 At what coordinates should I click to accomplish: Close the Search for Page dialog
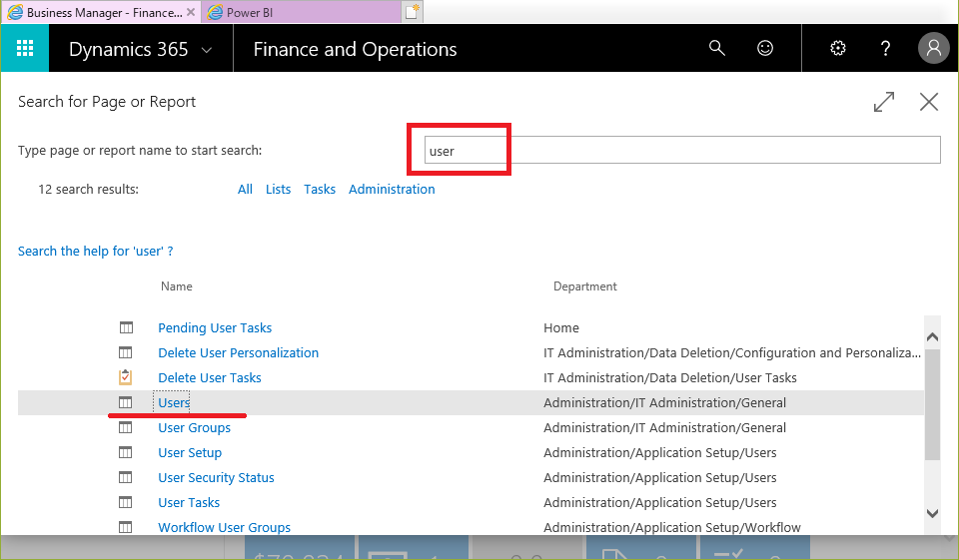coord(929,102)
